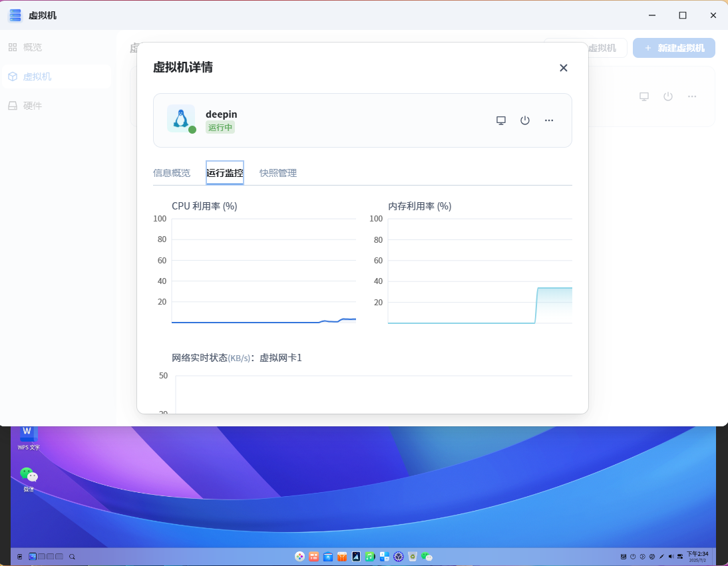Close the 虚拟机详情 dialog
The image size is (728, 566).
564,68
